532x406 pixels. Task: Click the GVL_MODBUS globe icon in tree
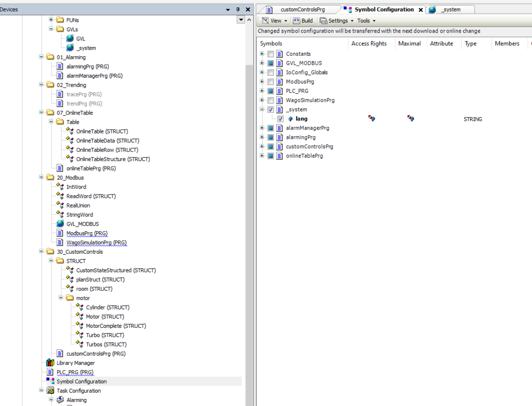(60, 224)
